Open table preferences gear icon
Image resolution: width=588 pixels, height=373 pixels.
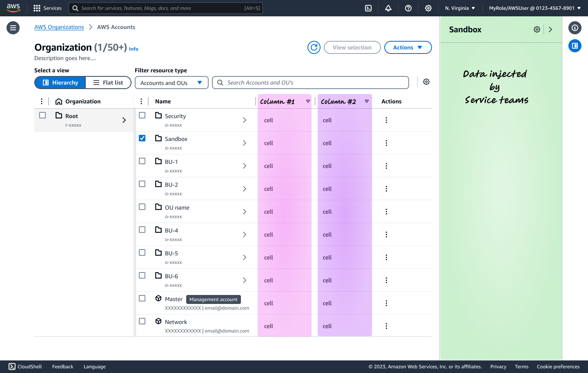426,82
